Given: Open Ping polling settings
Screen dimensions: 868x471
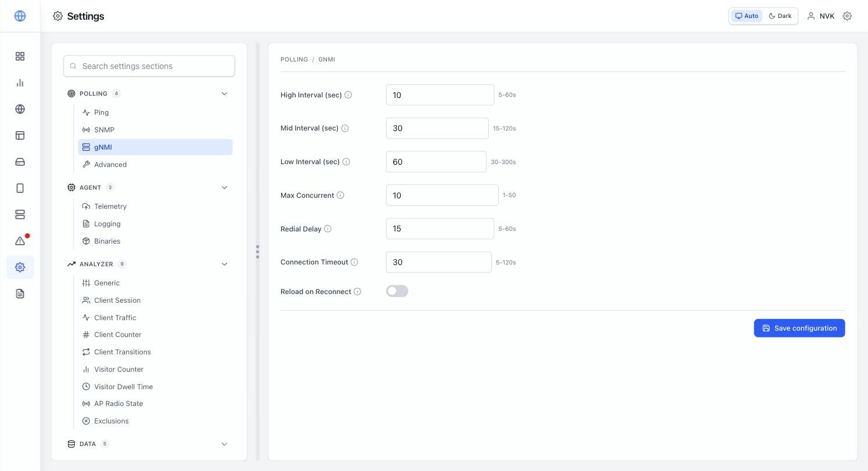Looking at the screenshot, I should [x=155, y=113].
